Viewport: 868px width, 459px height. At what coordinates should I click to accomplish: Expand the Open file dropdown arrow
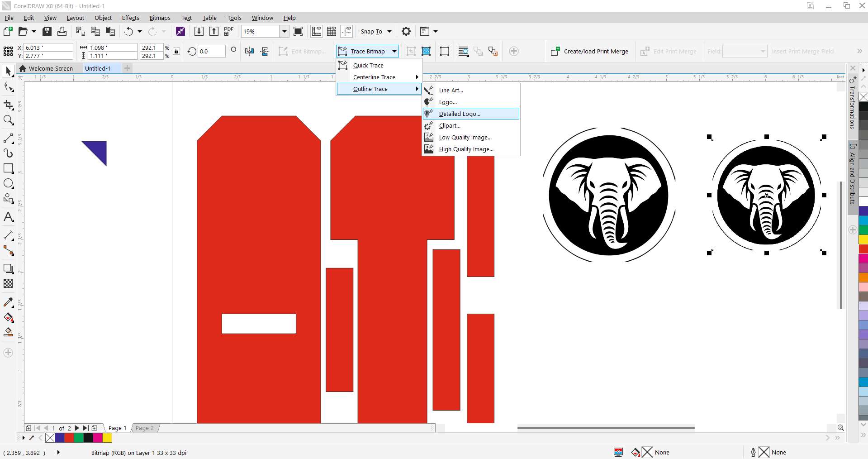34,31
